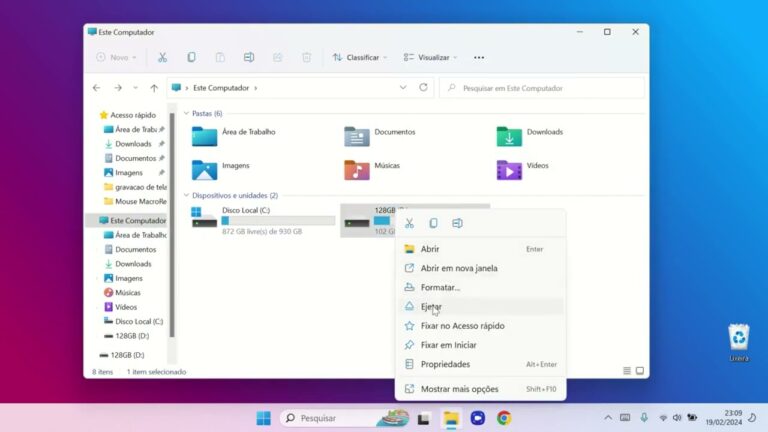Select Vídeos in the sidebar tree
This screenshot has width=768, height=432.
coord(120,307)
